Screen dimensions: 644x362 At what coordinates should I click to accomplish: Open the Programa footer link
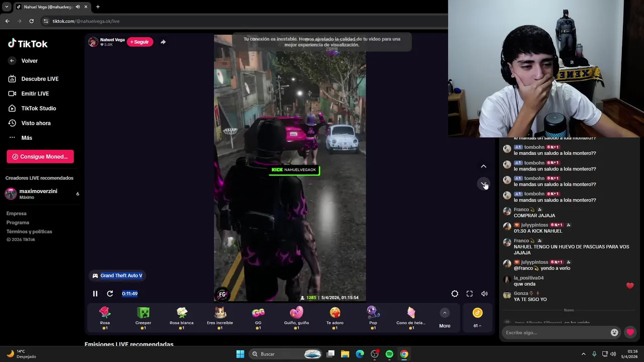point(18,223)
